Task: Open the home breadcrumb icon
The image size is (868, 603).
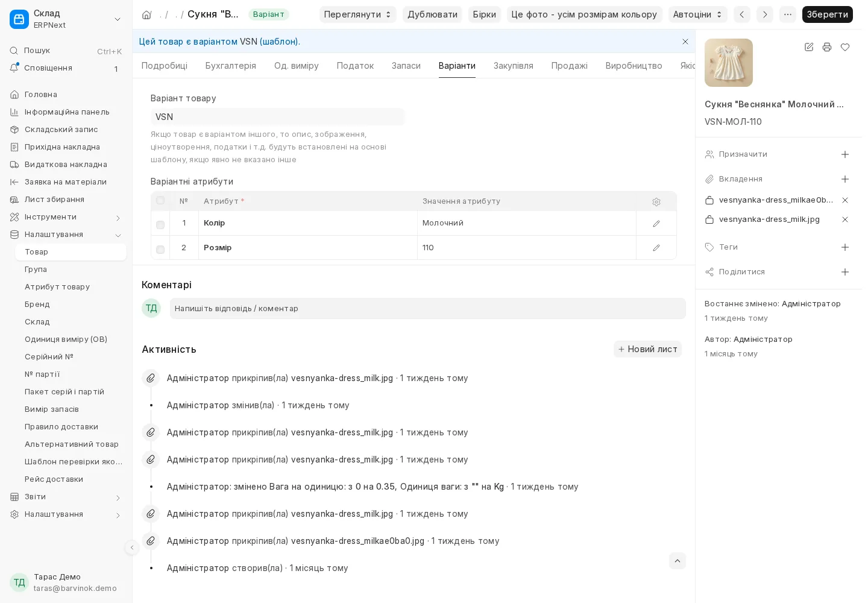Action: click(146, 14)
